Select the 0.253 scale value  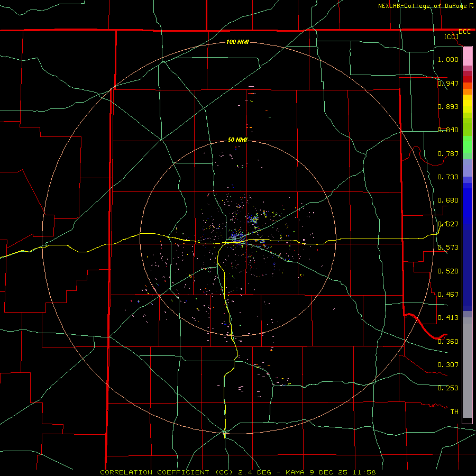448,388
